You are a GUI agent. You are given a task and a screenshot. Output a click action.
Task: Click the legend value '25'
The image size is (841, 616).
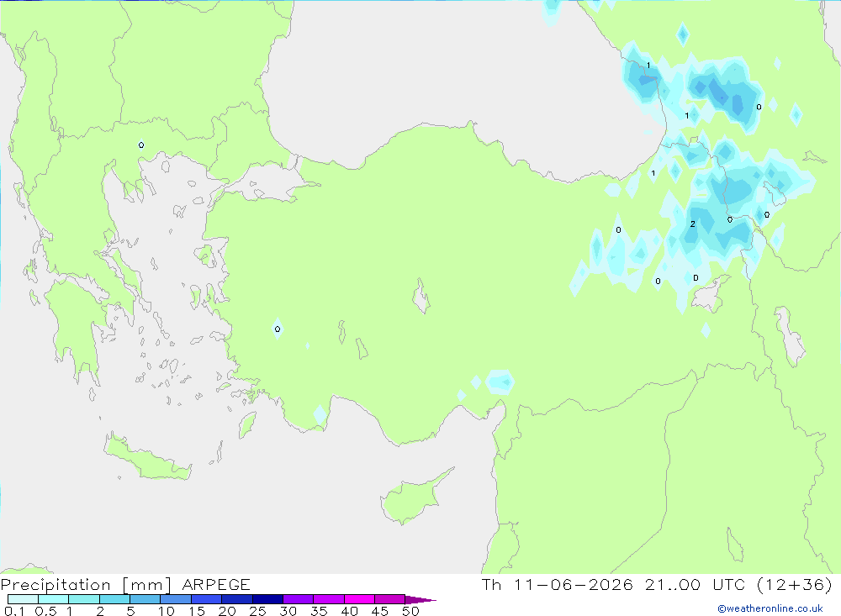click(257, 611)
